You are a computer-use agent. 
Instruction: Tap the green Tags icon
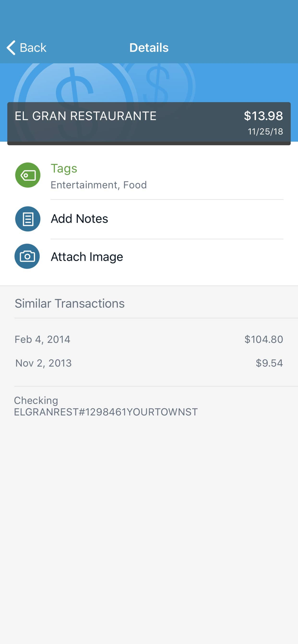coord(28,175)
